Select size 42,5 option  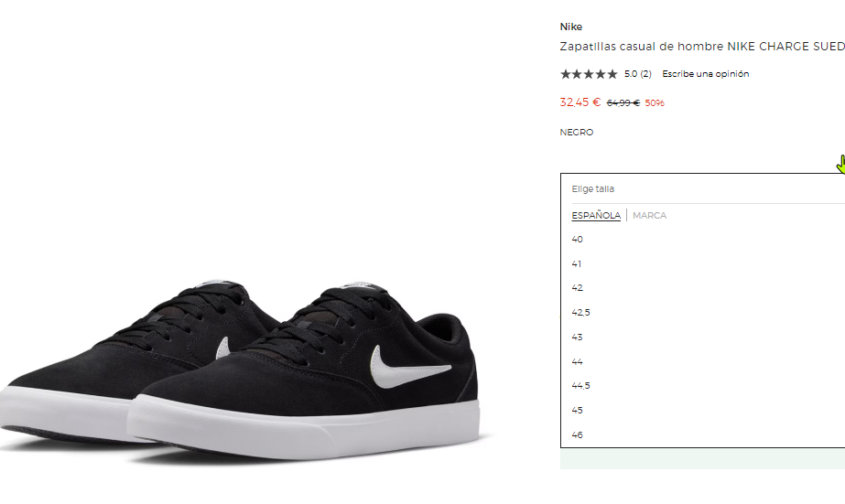tap(581, 313)
